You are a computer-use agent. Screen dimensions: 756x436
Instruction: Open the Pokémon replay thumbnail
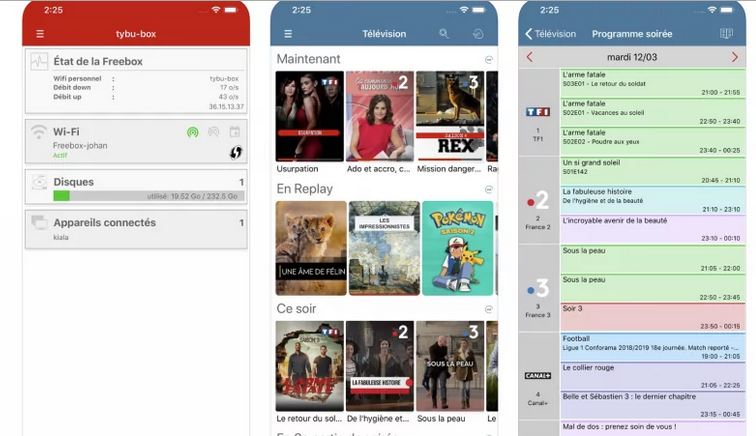pos(457,248)
